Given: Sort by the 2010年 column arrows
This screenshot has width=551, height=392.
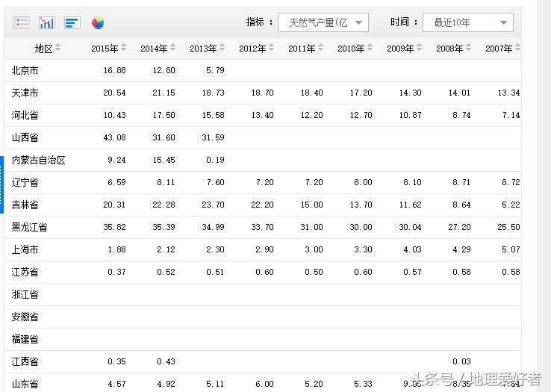Looking at the screenshot, I should (370, 48).
